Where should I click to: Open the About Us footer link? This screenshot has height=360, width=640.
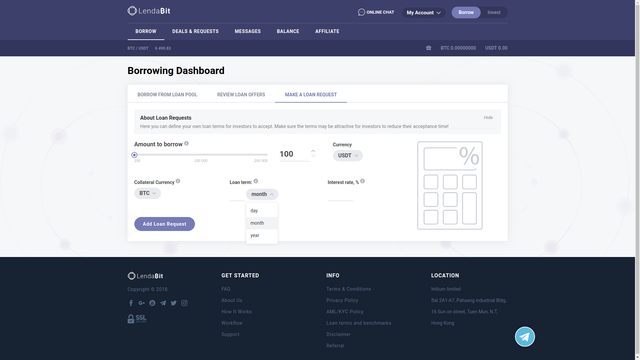232,300
